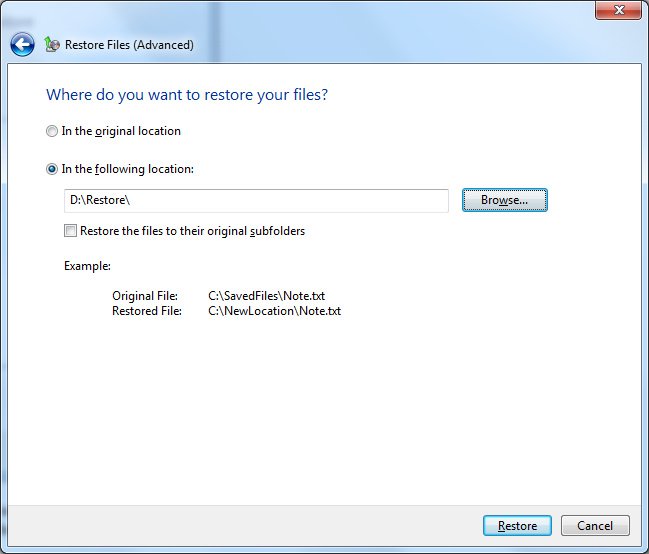Start the restore with Restore button
Viewport: 649px width, 554px height.
point(517,525)
